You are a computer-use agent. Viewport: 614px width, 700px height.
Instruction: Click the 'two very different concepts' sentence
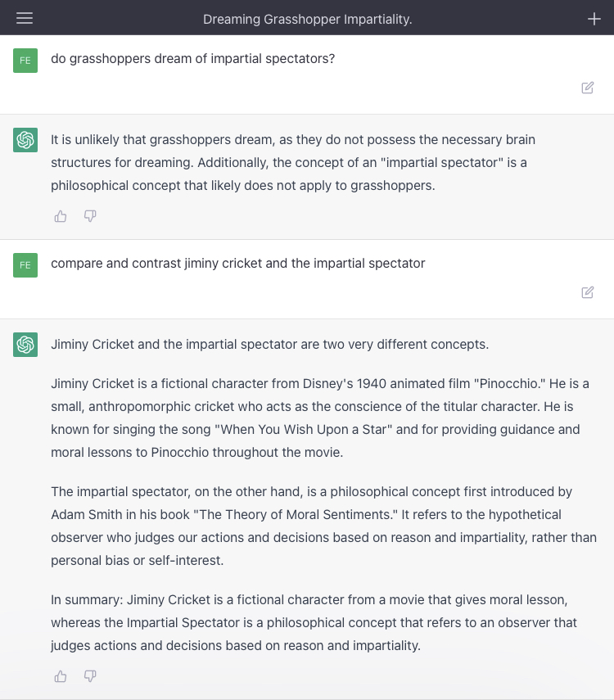(269, 344)
